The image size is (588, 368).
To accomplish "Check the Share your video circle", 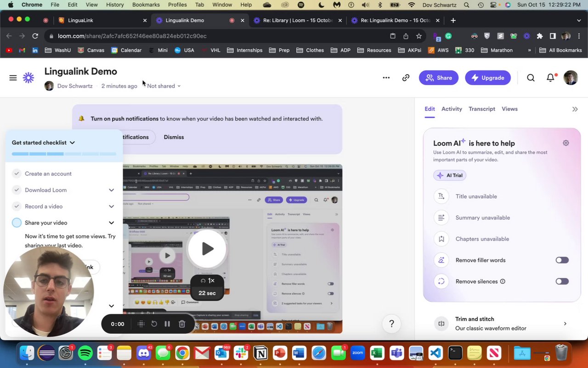I will (17, 223).
